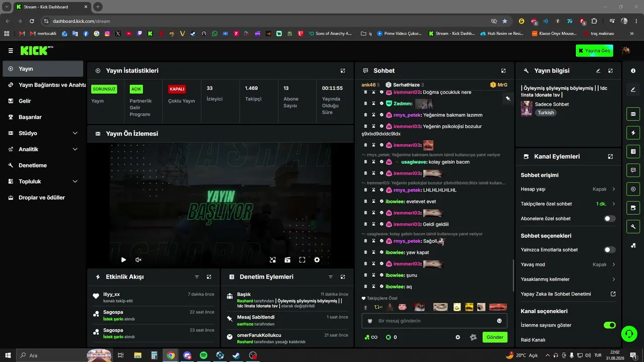Open Steam from the taskbar

(x=236, y=355)
